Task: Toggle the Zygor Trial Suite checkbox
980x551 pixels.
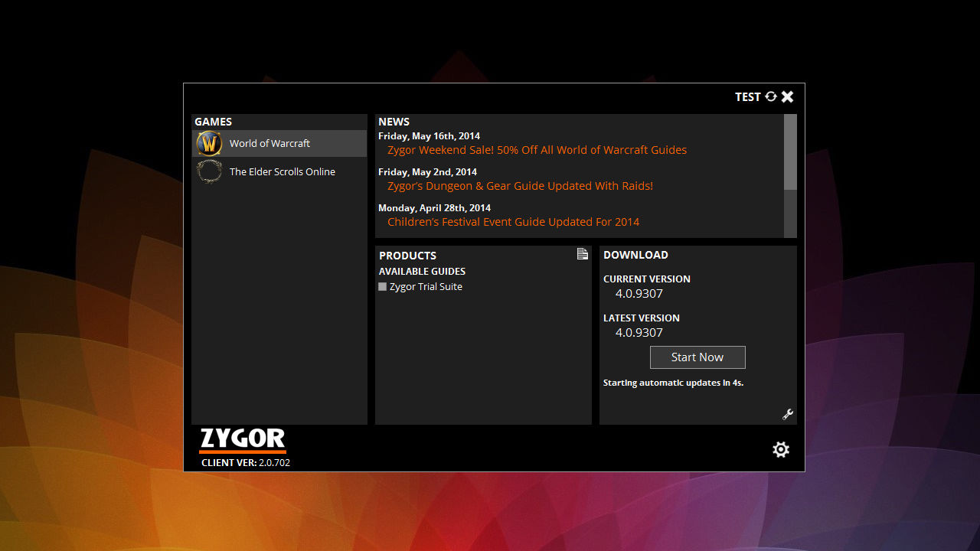Action: coord(383,287)
